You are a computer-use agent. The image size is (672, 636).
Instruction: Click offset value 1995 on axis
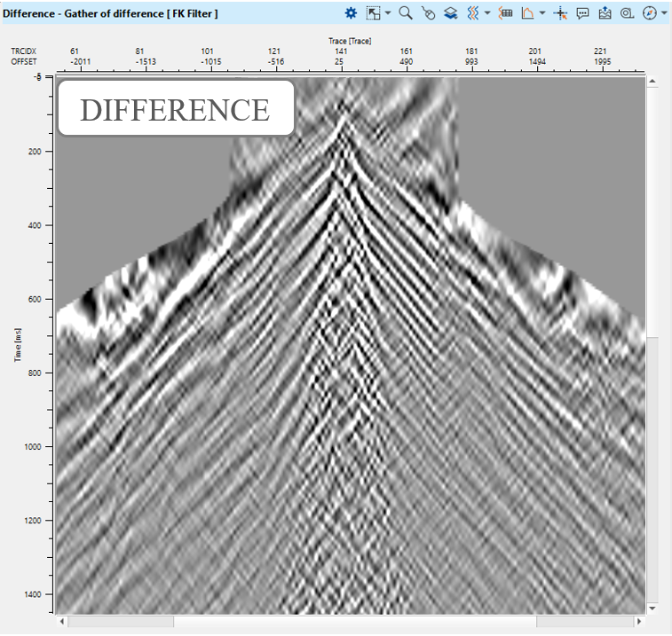(602, 62)
